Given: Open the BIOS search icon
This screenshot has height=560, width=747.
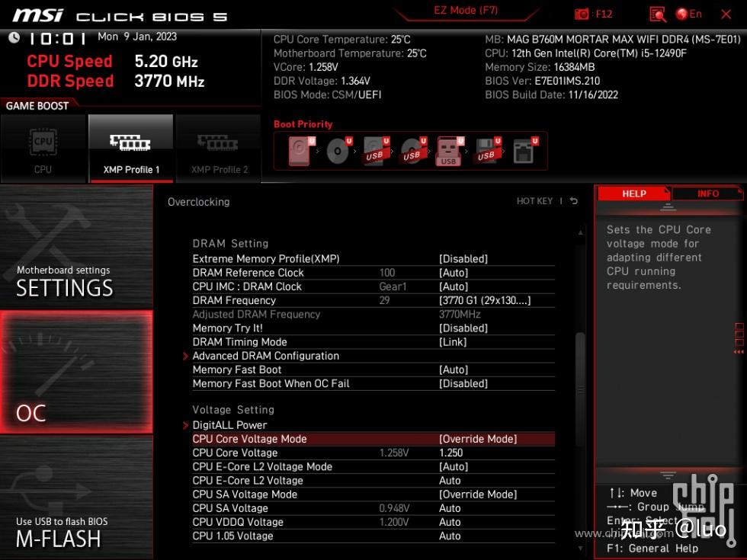Looking at the screenshot, I should pos(657,14).
